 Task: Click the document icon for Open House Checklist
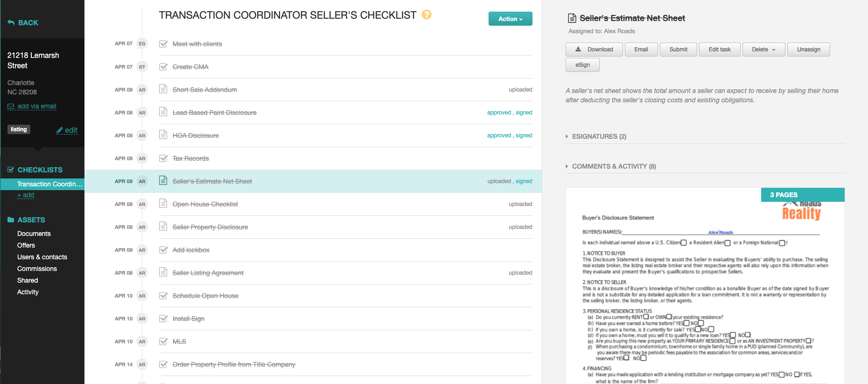[163, 204]
